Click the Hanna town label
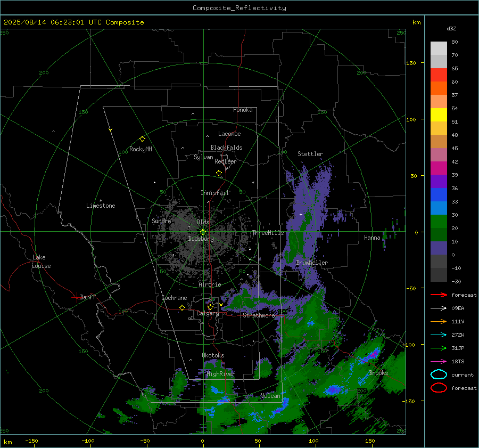This screenshot has width=479, height=448. 372,238
